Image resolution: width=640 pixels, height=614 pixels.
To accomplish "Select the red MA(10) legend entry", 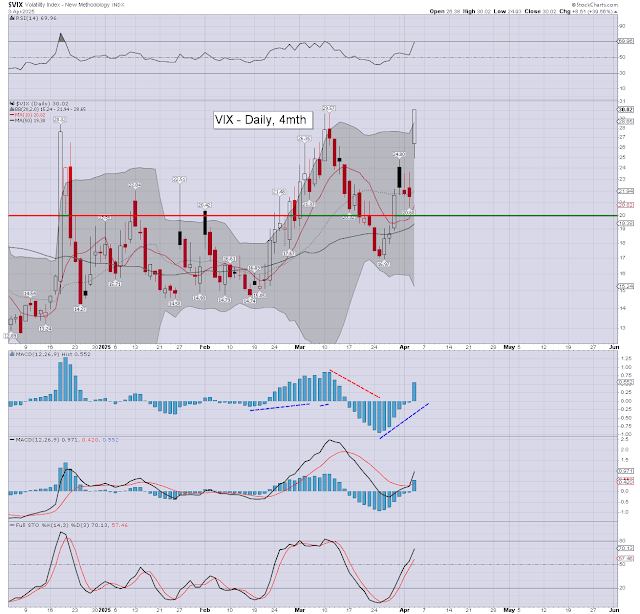I will tap(28, 115).
